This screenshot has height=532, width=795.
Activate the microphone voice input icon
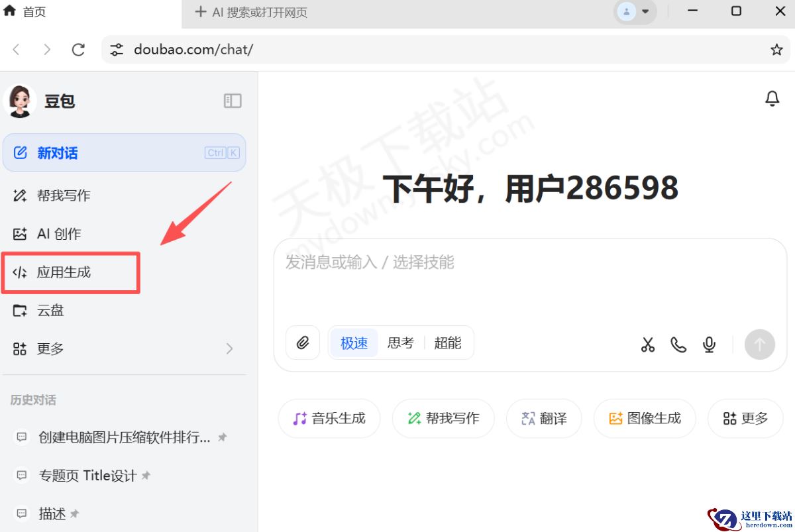click(x=709, y=344)
